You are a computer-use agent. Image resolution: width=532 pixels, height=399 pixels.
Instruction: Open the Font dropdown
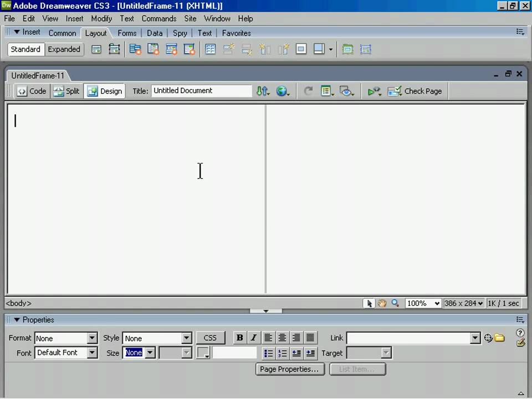tap(92, 352)
